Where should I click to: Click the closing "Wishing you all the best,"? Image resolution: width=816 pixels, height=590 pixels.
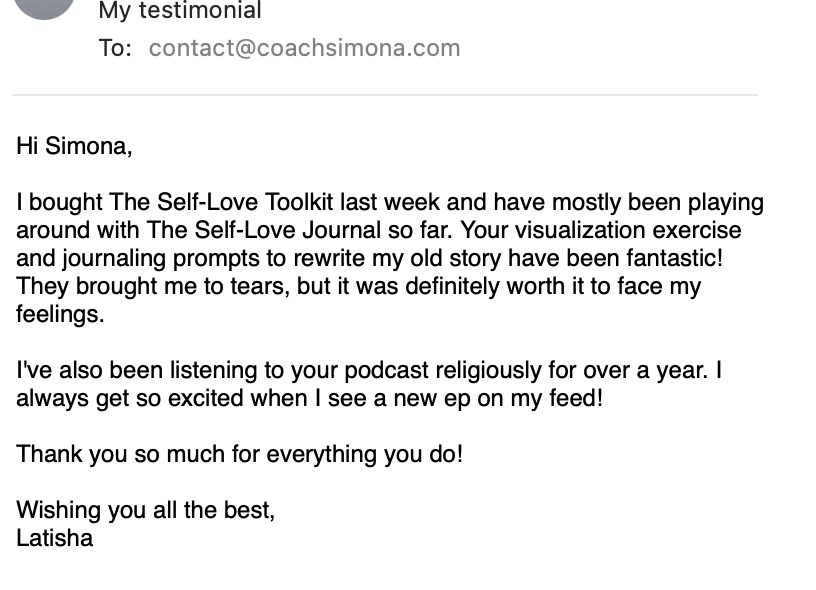[x=145, y=510]
